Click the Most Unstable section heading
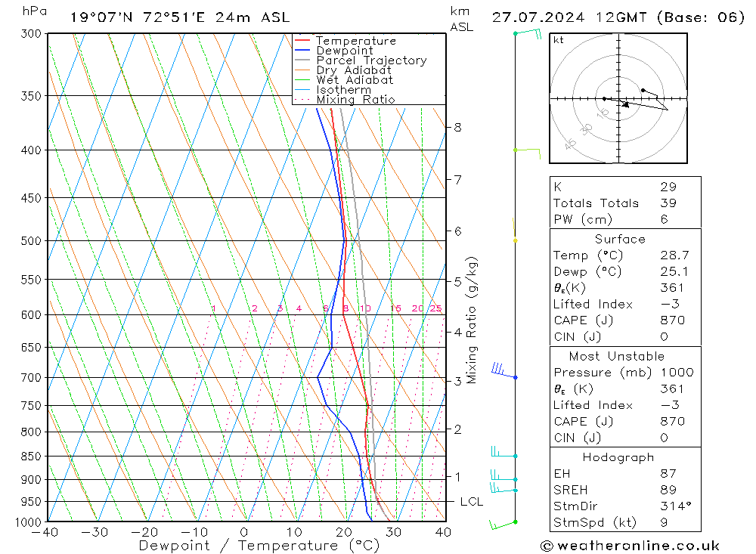 [617, 356]
